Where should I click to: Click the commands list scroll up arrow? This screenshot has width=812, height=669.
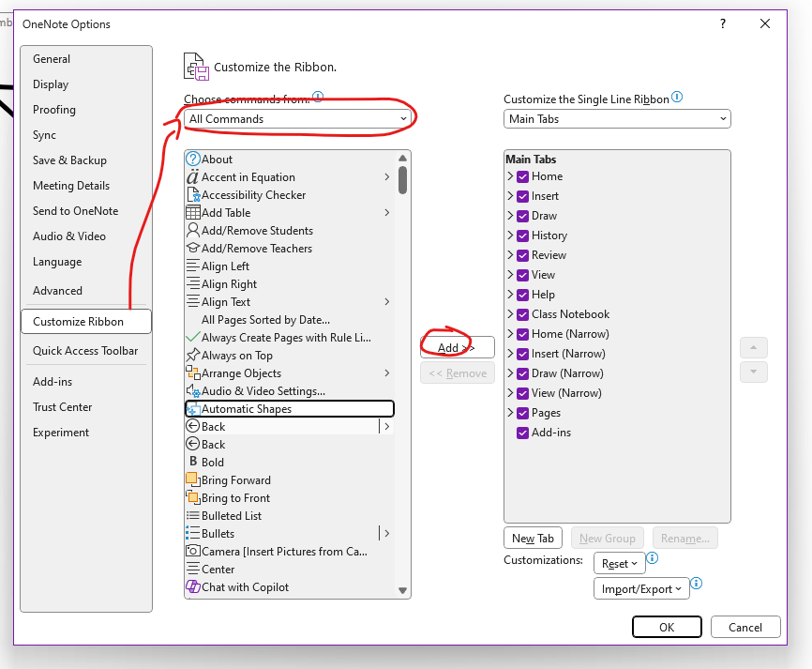click(402, 158)
